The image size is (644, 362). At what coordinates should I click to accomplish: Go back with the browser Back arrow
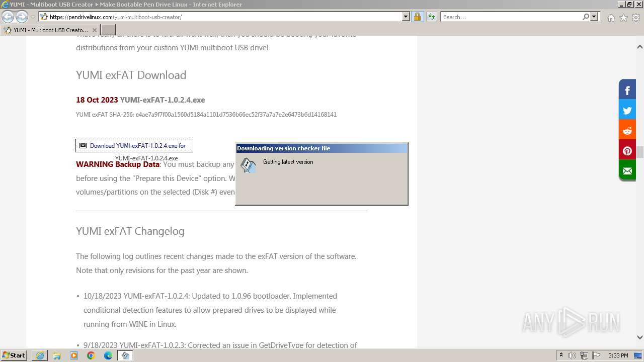tap(8, 17)
